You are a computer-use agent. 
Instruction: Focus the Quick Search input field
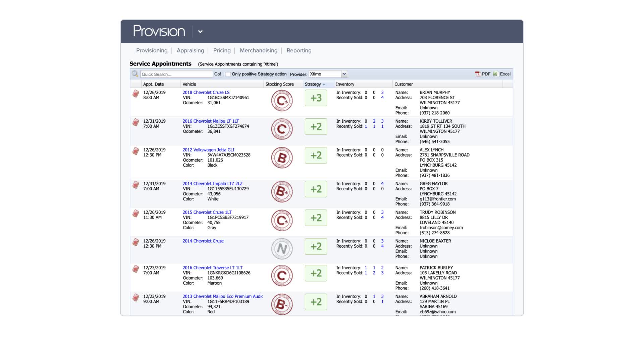tap(176, 74)
